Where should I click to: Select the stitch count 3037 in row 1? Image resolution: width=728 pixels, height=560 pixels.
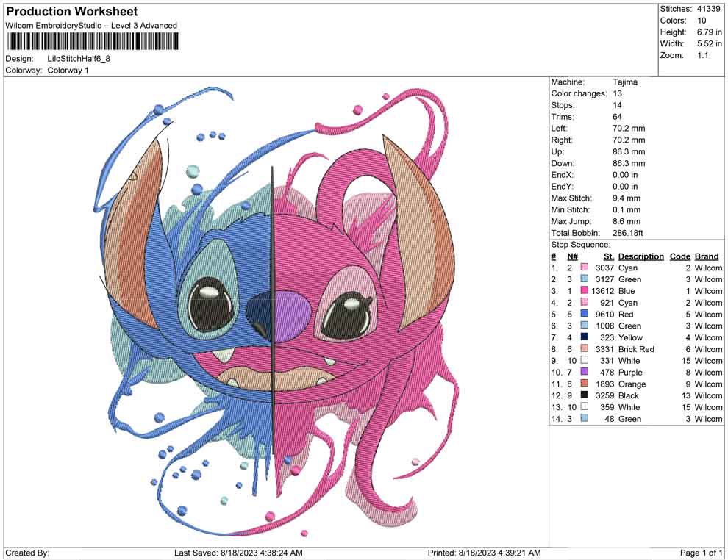pos(604,268)
